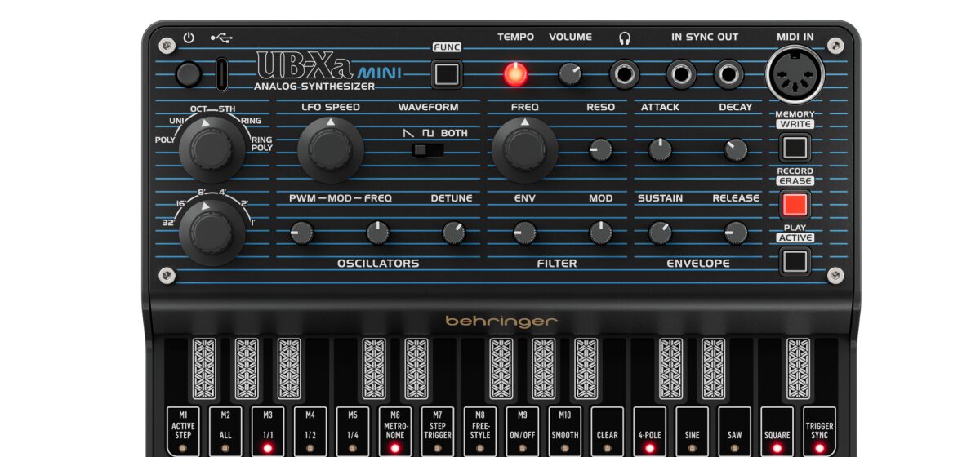Screen dimensions: 980x457
Task: Click the SUSTAIN knob
Action: 660,233
